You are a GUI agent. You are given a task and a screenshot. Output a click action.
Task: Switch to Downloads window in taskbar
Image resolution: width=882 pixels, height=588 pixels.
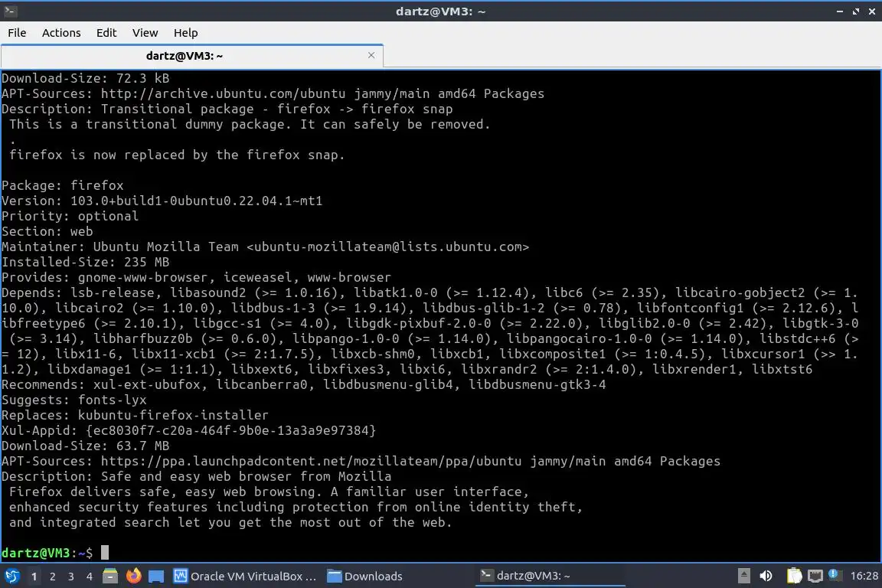tap(365, 577)
